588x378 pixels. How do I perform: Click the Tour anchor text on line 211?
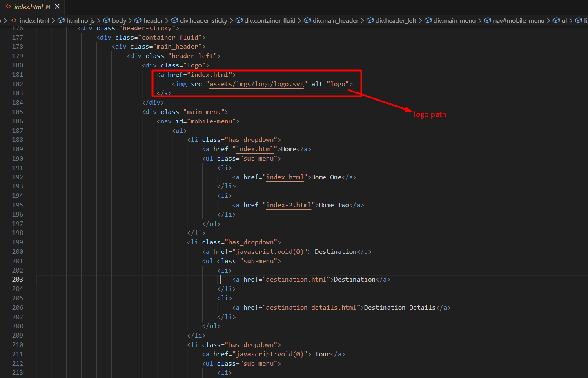pyautogui.click(x=322, y=354)
